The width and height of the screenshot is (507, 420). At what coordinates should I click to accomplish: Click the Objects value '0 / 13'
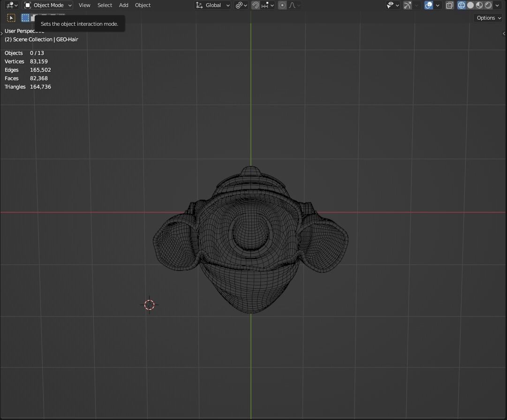(37, 53)
